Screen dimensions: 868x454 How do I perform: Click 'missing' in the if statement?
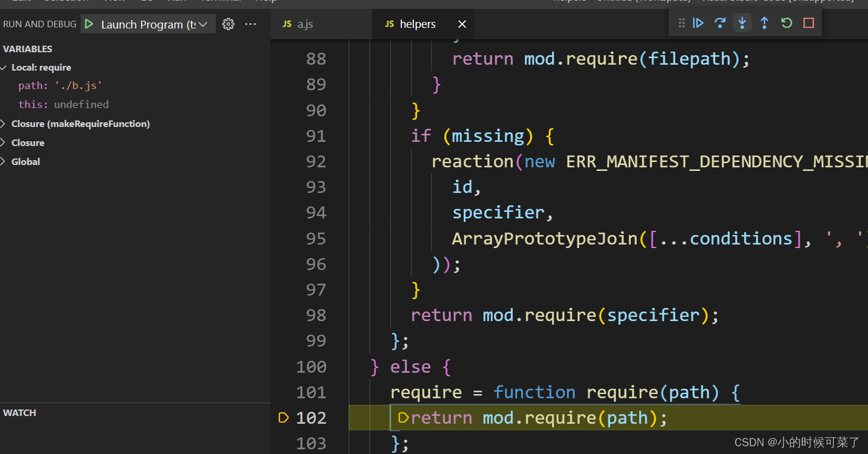coord(489,136)
